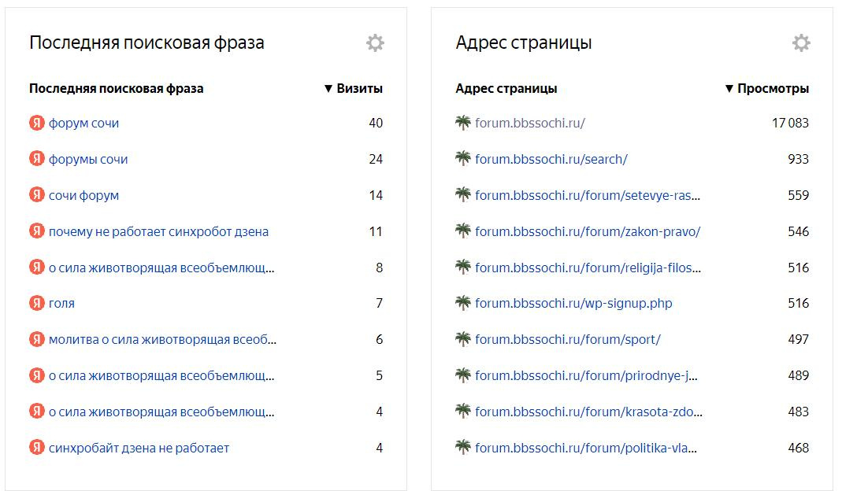Click 'Адрес страницы' column header
This screenshot has height=491, width=868.
[x=506, y=89]
